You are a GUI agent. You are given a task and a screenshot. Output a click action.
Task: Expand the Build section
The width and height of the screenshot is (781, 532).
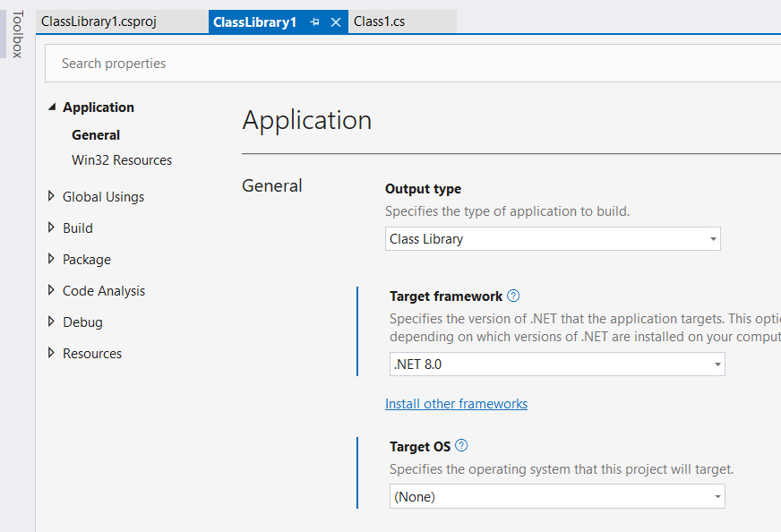tap(51, 228)
